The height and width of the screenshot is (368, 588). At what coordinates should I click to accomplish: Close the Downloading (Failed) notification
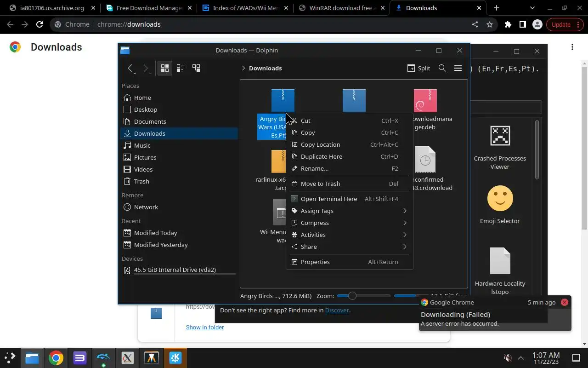click(x=564, y=302)
